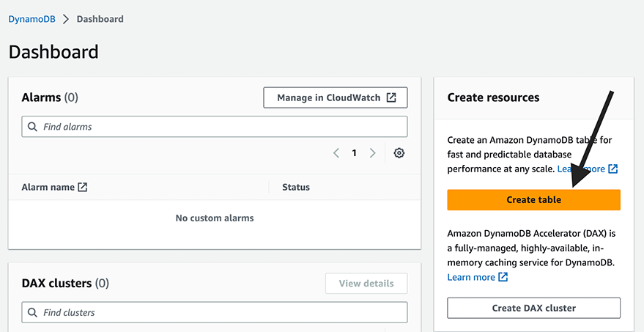Focus the Find clusters search field
Screen dimensions: 644x332
coord(215,313)
